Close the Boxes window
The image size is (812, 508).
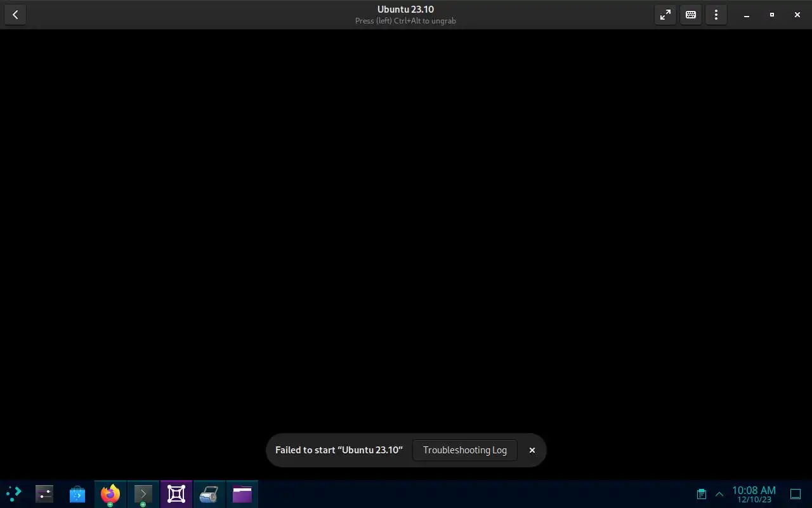pos(797,15)
